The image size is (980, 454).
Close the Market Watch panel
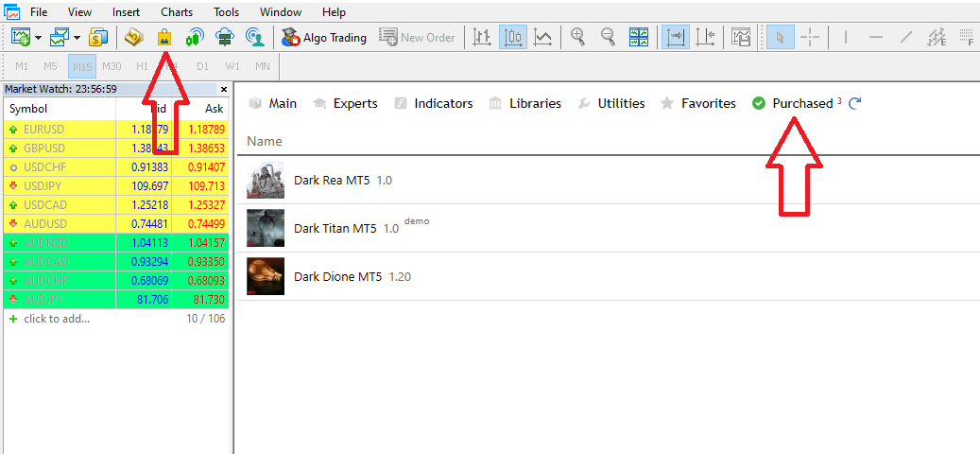click(x=224, y=90)
